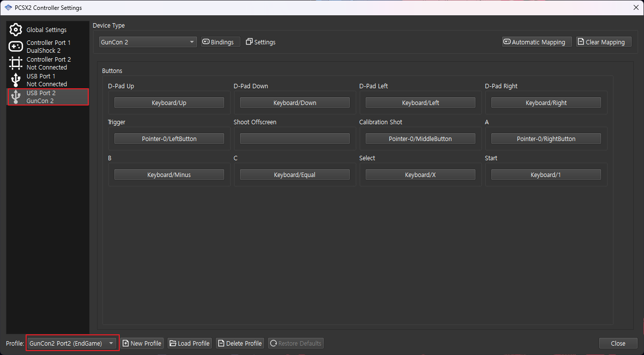Close window with title bar X

coord(635,7)
